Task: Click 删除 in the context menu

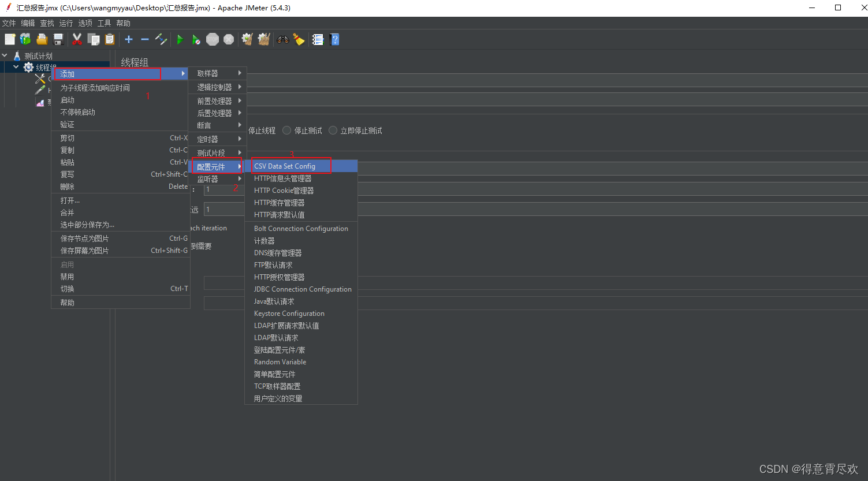Action: pyautogui.click(x=121, y=187)
